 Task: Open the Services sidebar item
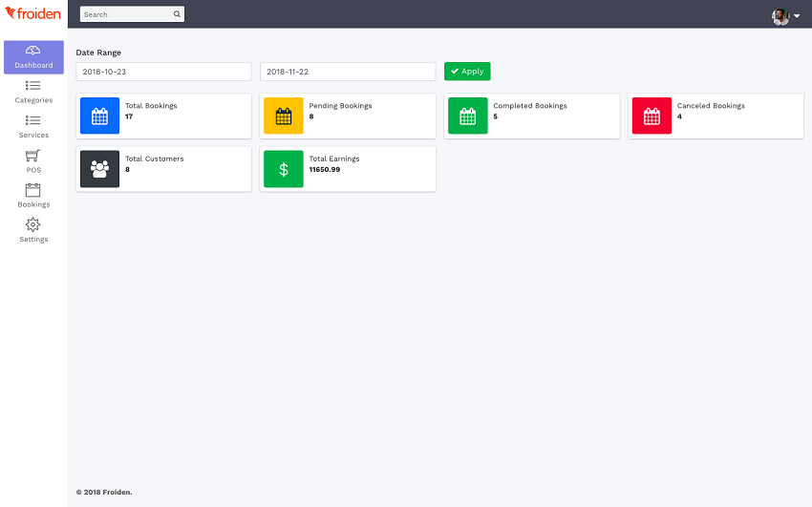click(33, 127)
